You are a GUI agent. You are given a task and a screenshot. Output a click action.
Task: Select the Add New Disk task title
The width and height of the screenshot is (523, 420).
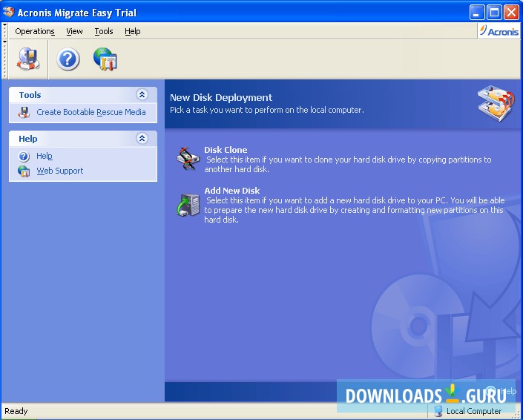(x=231, y=191)
